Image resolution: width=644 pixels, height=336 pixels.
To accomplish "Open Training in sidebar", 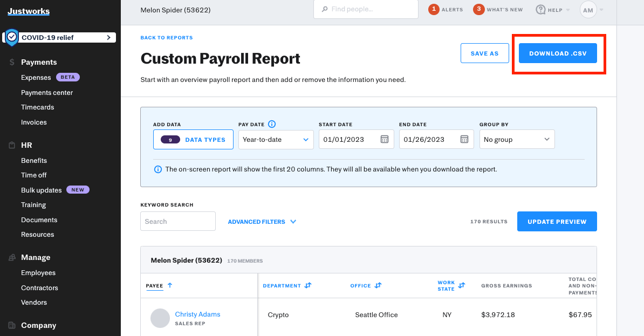I will (33, 204).
